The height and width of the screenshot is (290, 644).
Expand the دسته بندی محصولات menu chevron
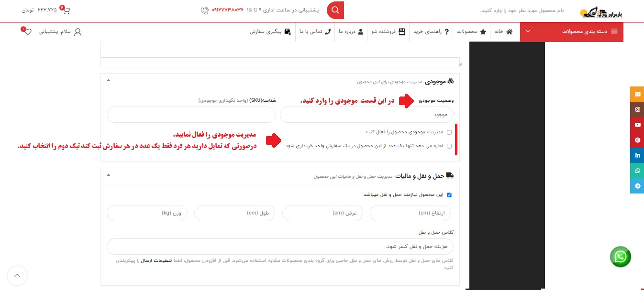(528, 32)
